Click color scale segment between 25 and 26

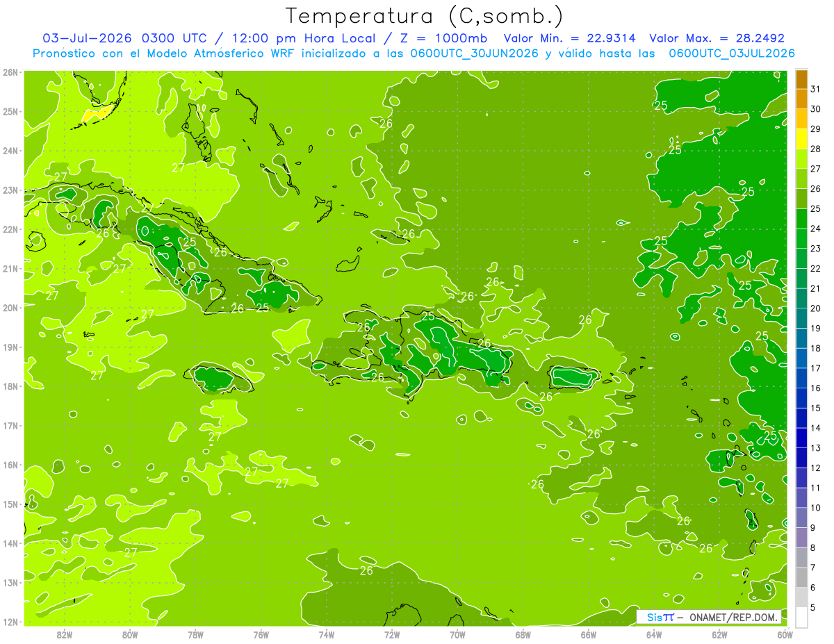click(801, 199)
